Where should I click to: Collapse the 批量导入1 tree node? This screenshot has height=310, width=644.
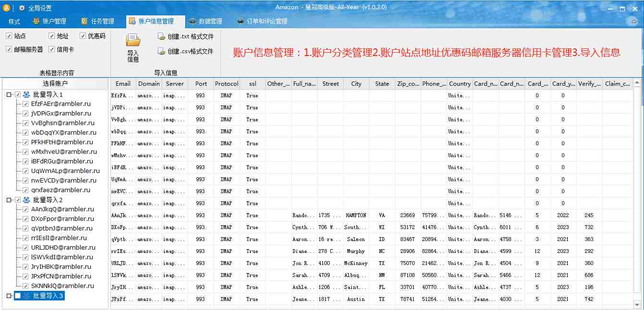coord(9,95)
